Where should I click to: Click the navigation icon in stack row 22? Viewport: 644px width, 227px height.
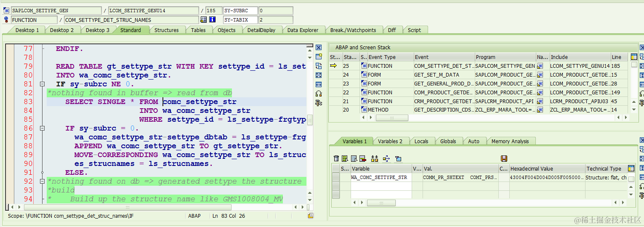540,93
